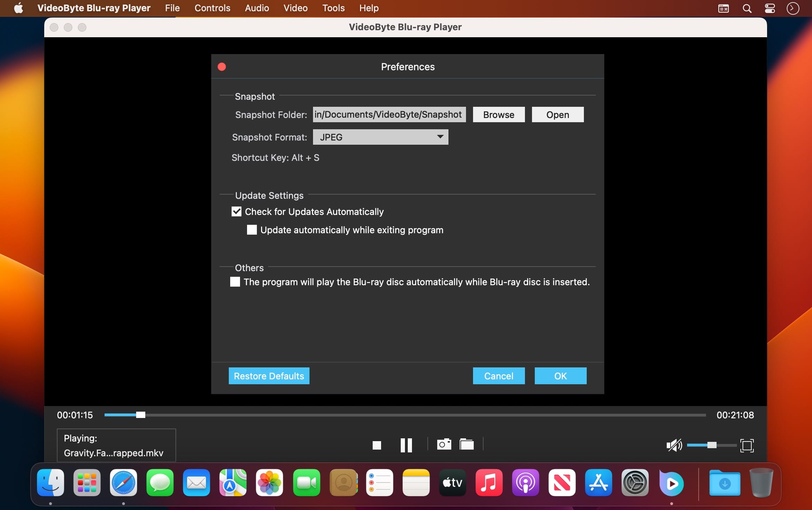Take a snapshot using the camera icon

coord(444,444)
